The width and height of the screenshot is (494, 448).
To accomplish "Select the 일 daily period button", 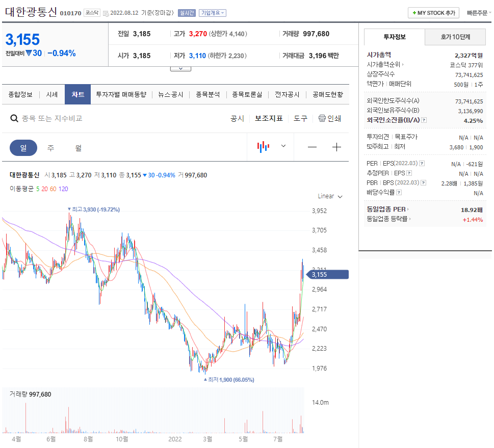I will click(23, 148).
